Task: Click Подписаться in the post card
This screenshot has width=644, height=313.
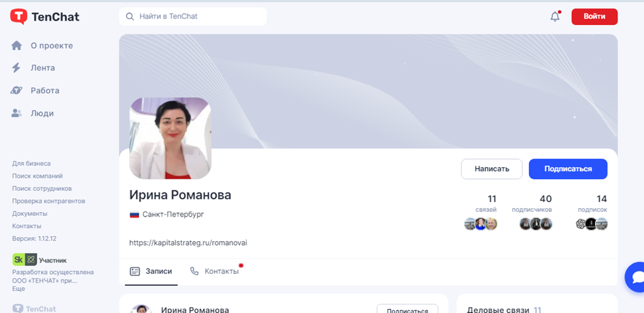Action: (407, 309)
